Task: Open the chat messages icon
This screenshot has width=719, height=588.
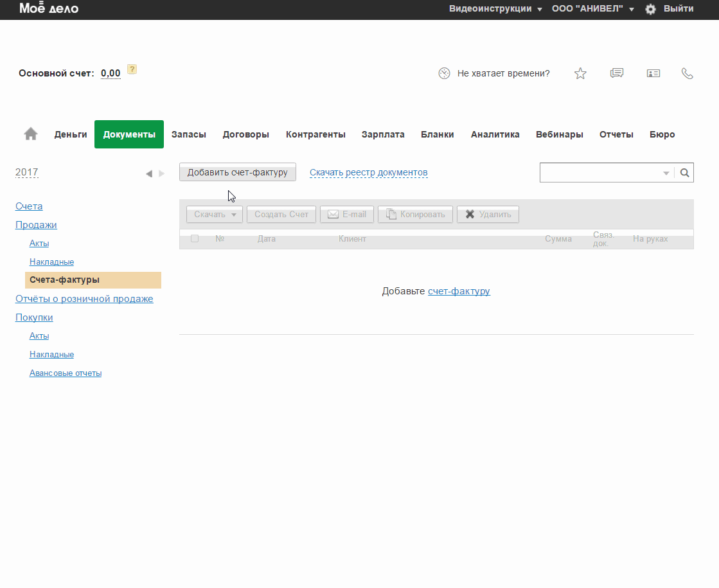Action: click(x=617, y=73)
